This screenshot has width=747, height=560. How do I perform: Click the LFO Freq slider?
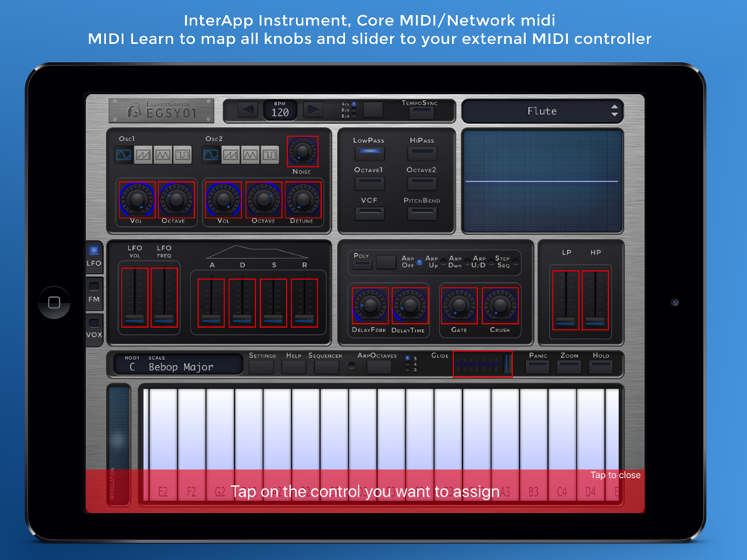pyautogui.click(x=164, y=297)
